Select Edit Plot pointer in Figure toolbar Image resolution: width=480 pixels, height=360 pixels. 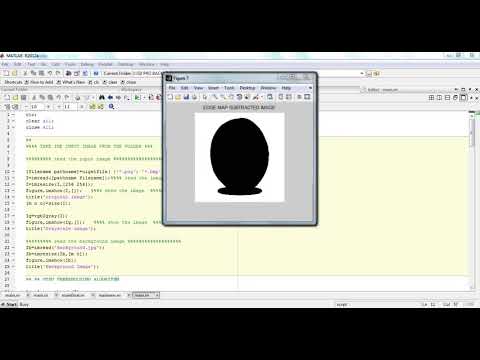pyautogui.click(x=205, y=97)
